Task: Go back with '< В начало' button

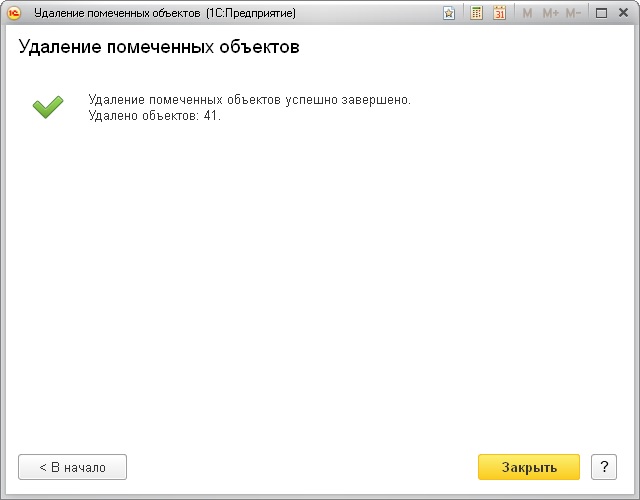Action: (x=72, y=467)
